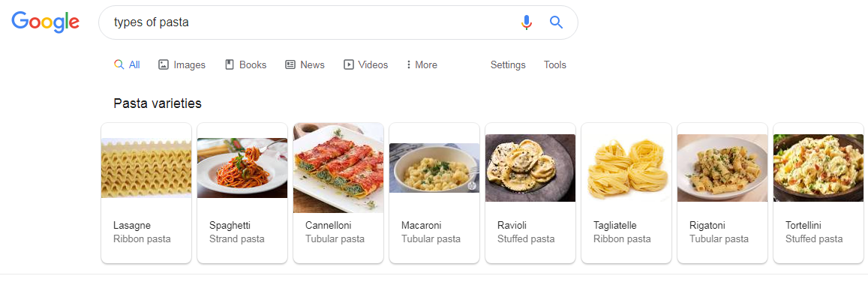Image resolution: width=868 pixels, height=291 pixels.
Task: Click the search box with 'types of pasta'
Action: (x=338, y=22)
